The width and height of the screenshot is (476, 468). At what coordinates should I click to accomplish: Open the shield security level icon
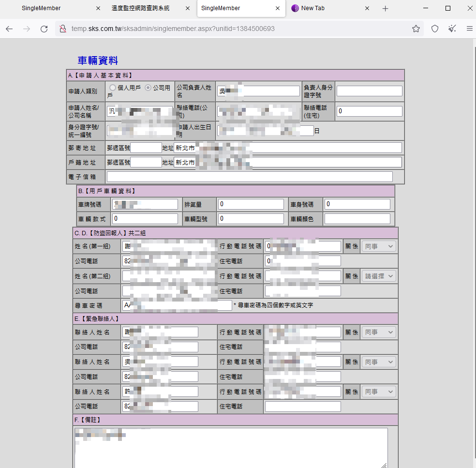(435, 29)
